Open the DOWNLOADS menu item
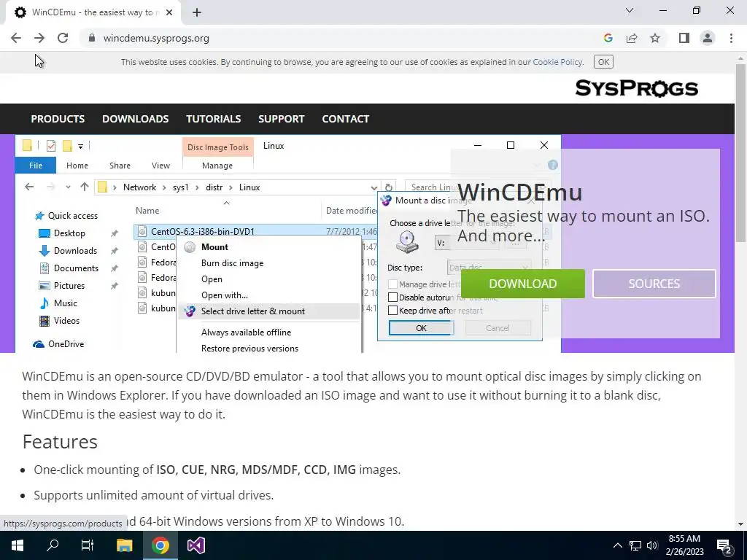 pos(135,119)
